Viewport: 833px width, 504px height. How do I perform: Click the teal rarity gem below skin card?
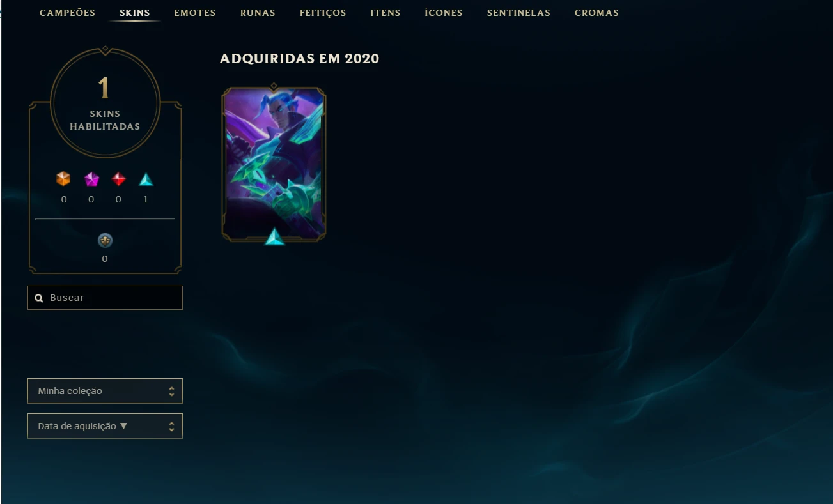274,237
